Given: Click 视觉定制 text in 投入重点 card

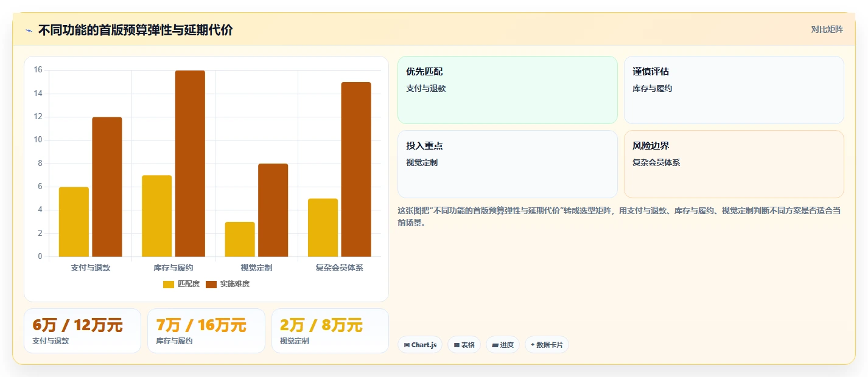Looking at the screenshot, I should [422, 162].
